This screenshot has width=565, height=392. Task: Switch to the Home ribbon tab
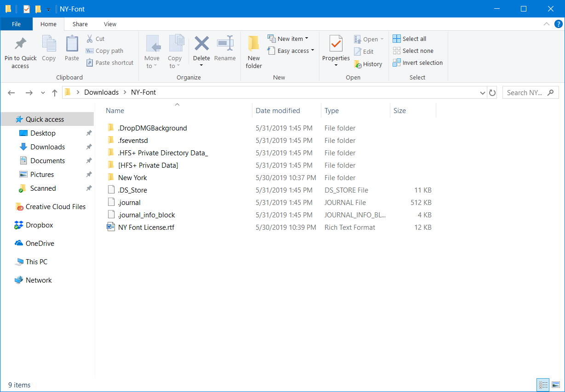[48, 24]
